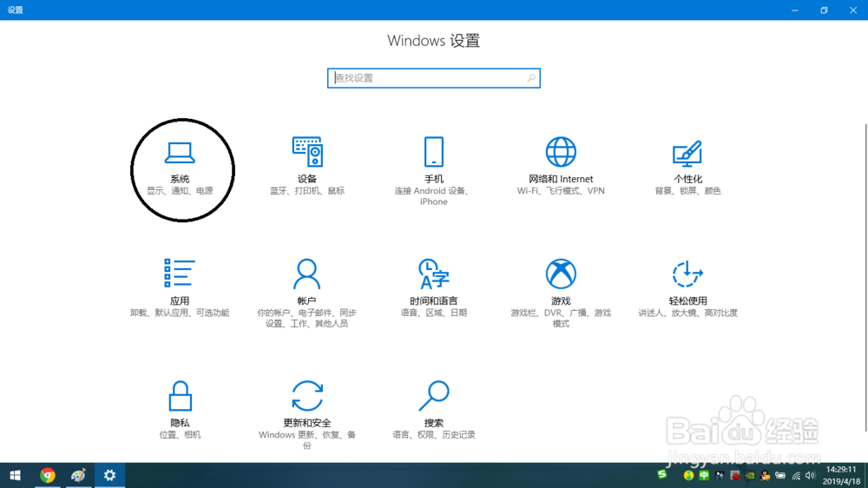The height and width of the screenshot is (488, 868).
Task: Open the 应用 (Apps) settings category
Action: (x=180, y=288)
